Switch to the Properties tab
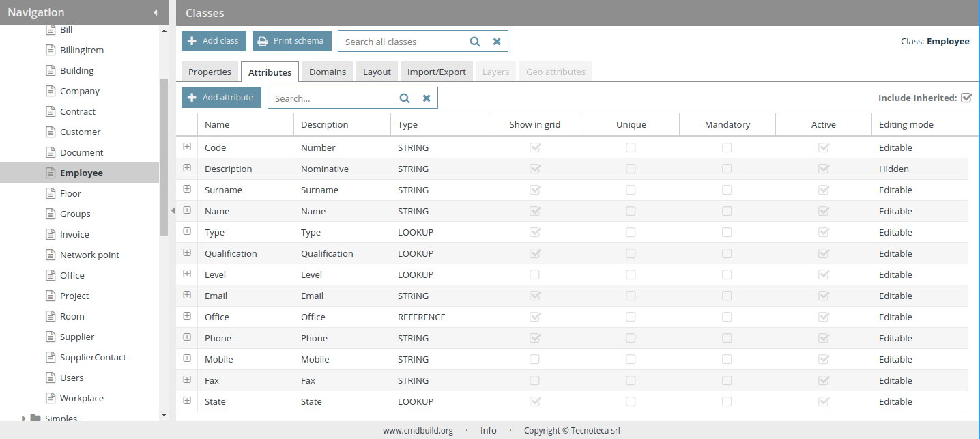Screen dimensions: 980x439 tap(210, 72)
